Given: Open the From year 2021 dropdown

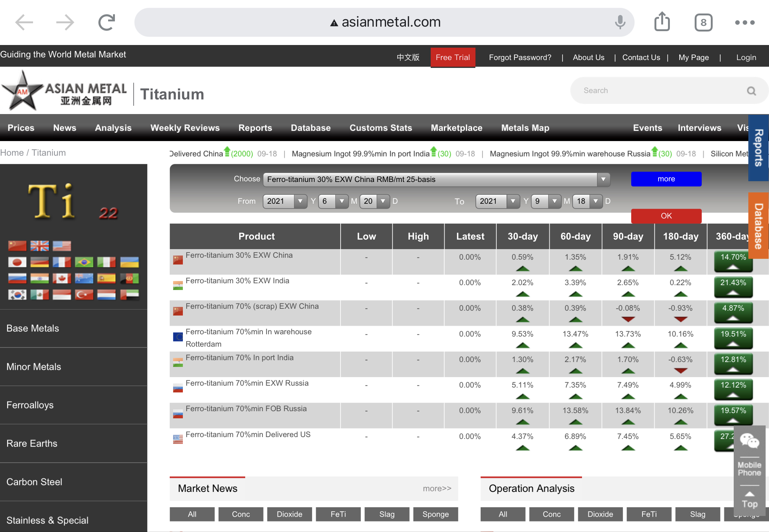Looking at the screenshot, I should 285,201.
